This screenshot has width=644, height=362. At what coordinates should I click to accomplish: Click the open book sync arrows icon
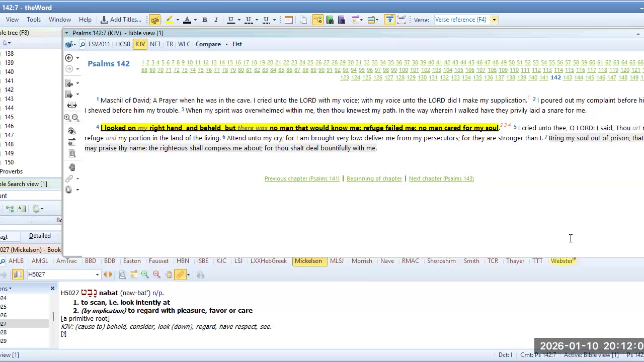click(x=72, y=105)
